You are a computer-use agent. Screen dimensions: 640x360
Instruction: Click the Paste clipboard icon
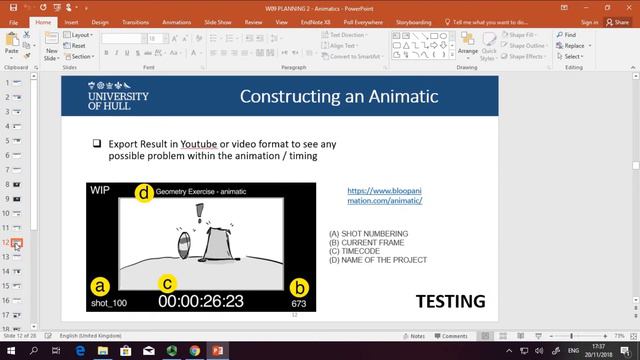12,40
